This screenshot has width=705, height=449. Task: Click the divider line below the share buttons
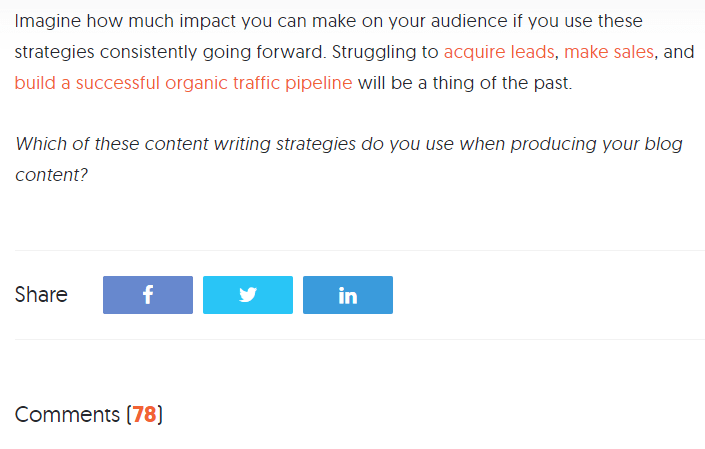[360, 339]
